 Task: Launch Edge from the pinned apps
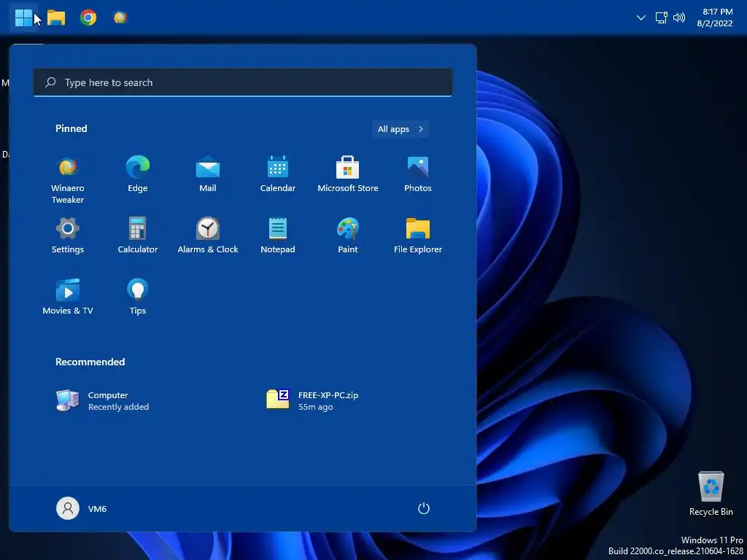click(138, 174)
